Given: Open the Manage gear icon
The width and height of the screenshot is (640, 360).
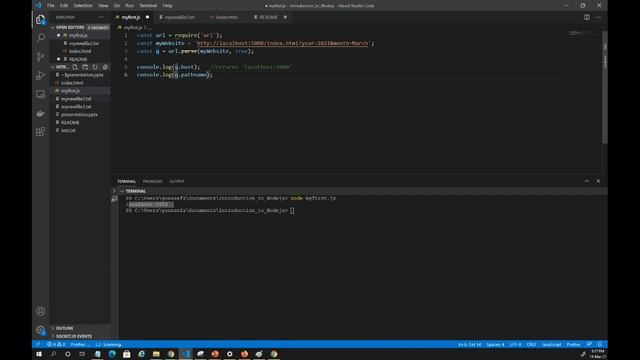Looking at the screenshot, I should (x=40, y=330).
